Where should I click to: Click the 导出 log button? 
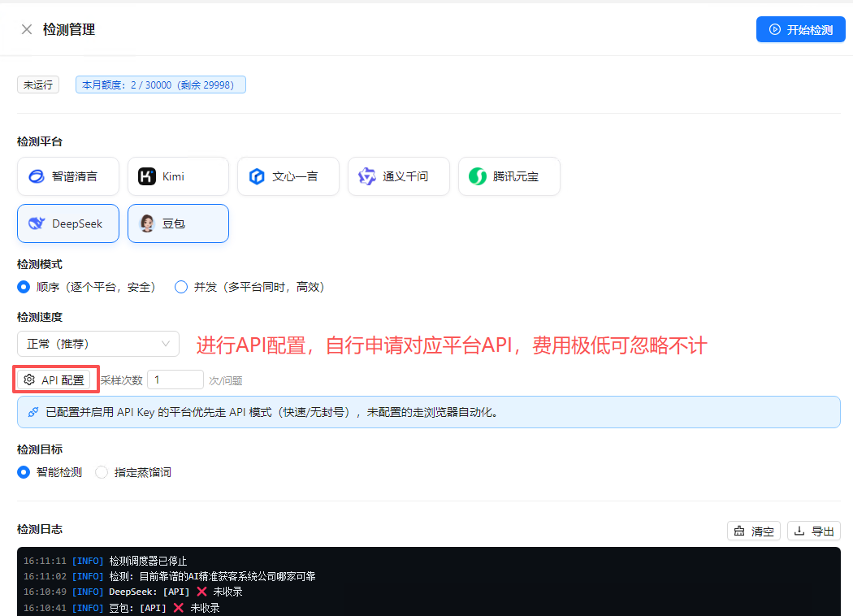click(814, 531)
